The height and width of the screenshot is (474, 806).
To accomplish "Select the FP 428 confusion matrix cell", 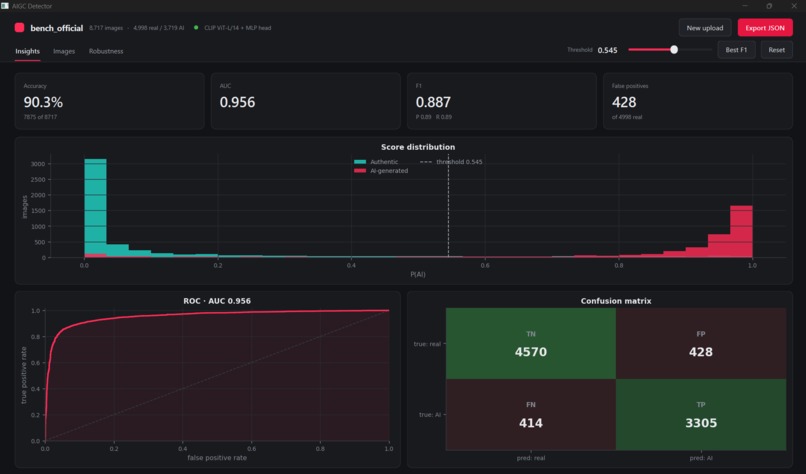I will click(701, 343).
